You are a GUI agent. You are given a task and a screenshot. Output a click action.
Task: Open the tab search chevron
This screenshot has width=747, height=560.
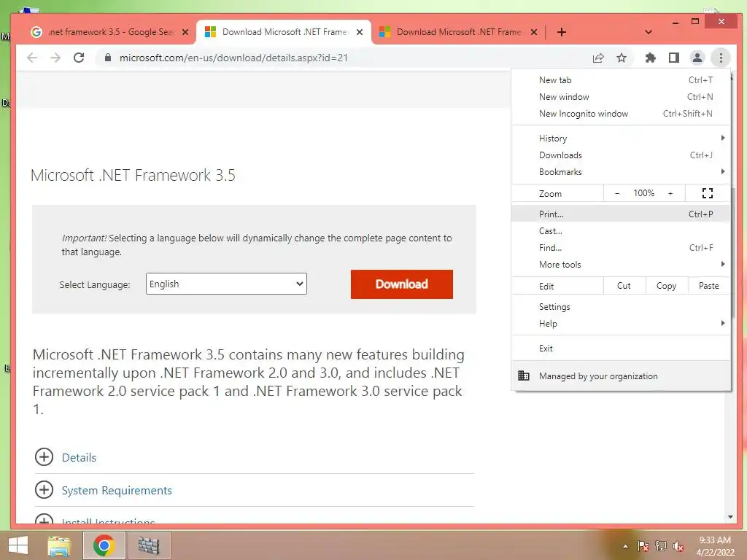[648, 32]
